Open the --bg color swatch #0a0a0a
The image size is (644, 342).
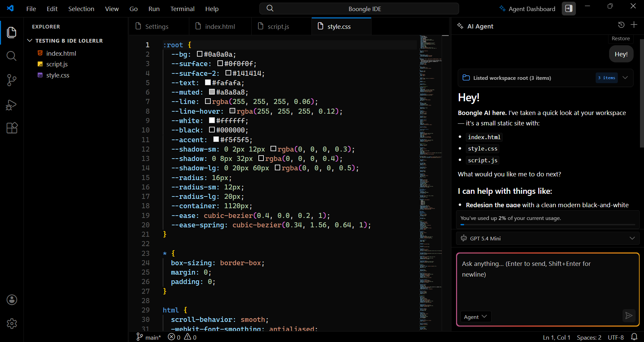click(x=200, y=54)
